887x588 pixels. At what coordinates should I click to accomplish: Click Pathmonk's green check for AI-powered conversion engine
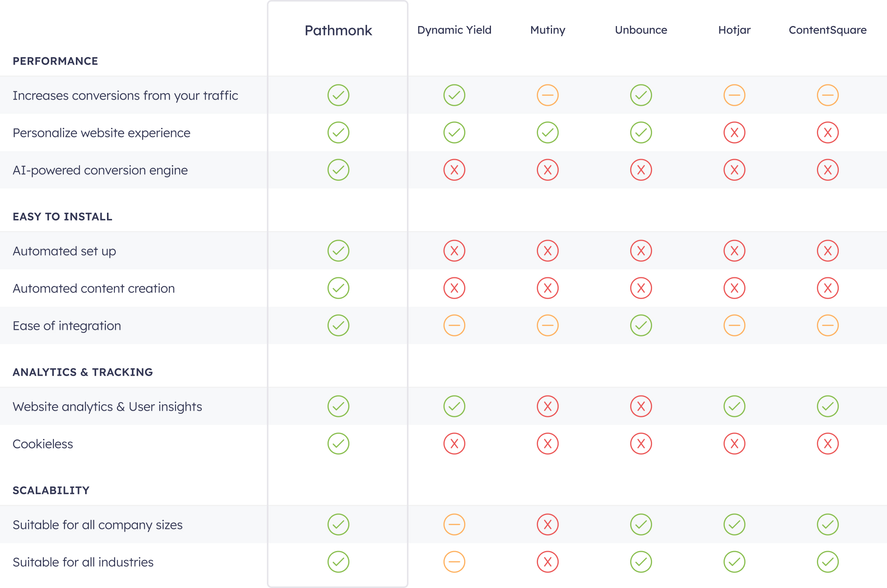tap(338, 170)
